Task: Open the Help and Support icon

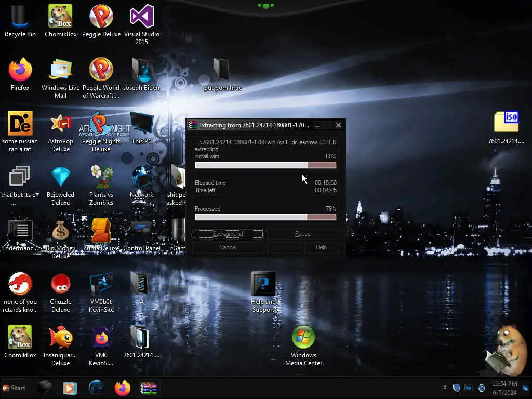Action: point(263,292)
